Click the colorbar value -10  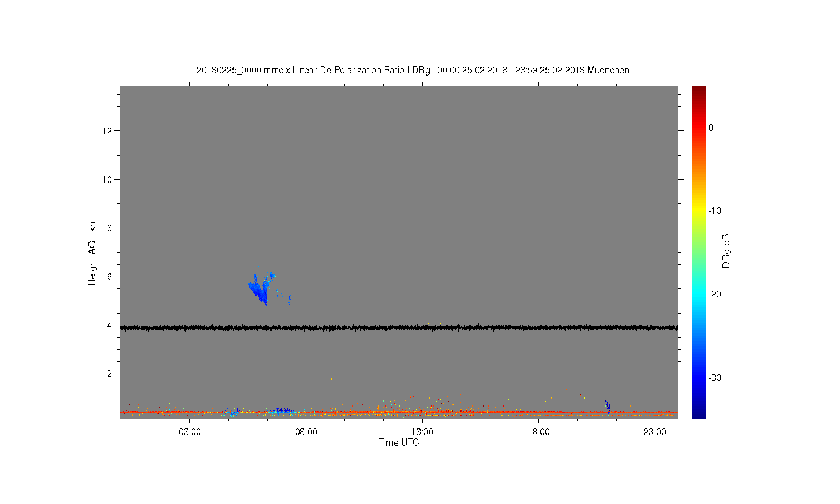(715, 211)
